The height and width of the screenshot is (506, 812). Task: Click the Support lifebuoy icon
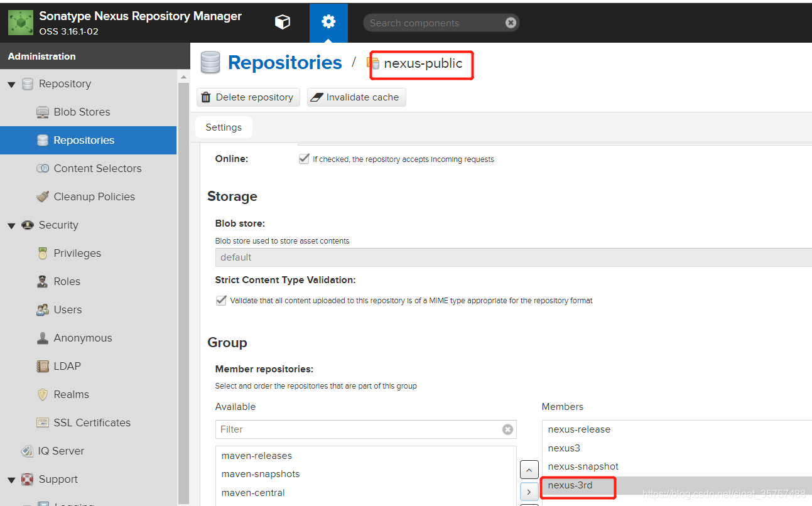(28, 479)
